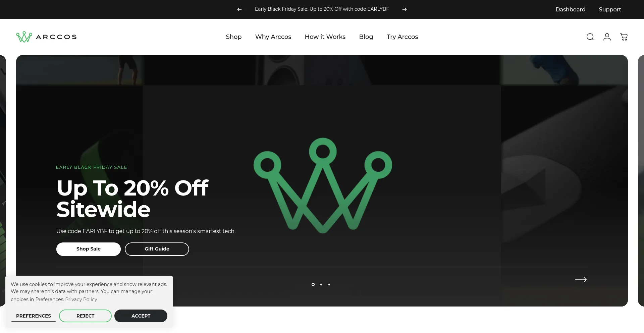644x333 pixels.
Task: Open the Shop menu
Action: (x=234, y=37)
